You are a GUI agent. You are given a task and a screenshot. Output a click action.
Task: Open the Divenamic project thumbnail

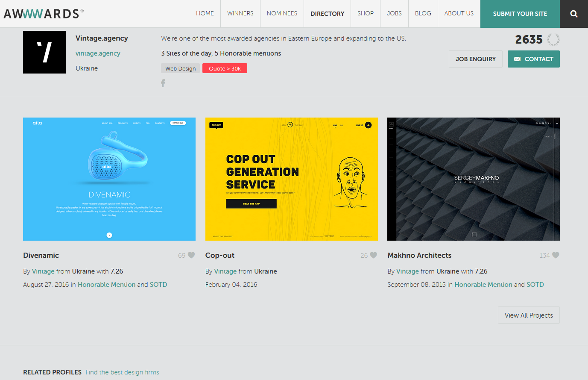(x=109, y=179)
